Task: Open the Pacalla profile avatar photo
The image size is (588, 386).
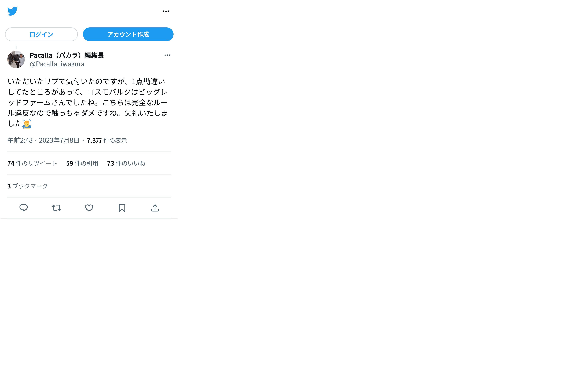Action: pyautogui.click(x=16, y=59)
